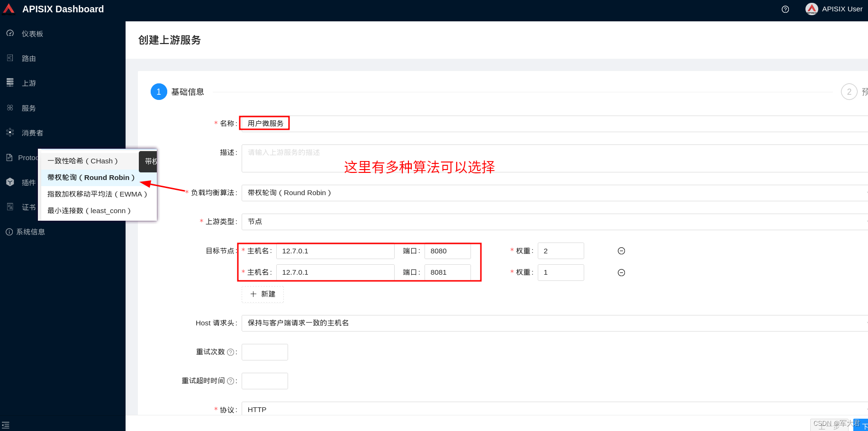This screenshot has height=431, width=868.
Task: Select 一致性哈希 (CHash) option
Action: pos(89,161)
